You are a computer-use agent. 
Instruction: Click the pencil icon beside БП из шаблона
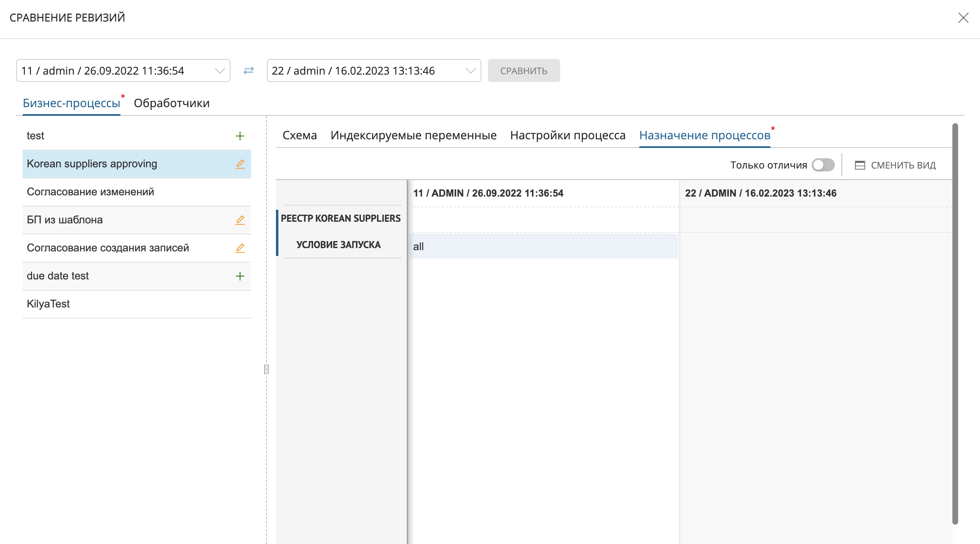click(240, 220)
